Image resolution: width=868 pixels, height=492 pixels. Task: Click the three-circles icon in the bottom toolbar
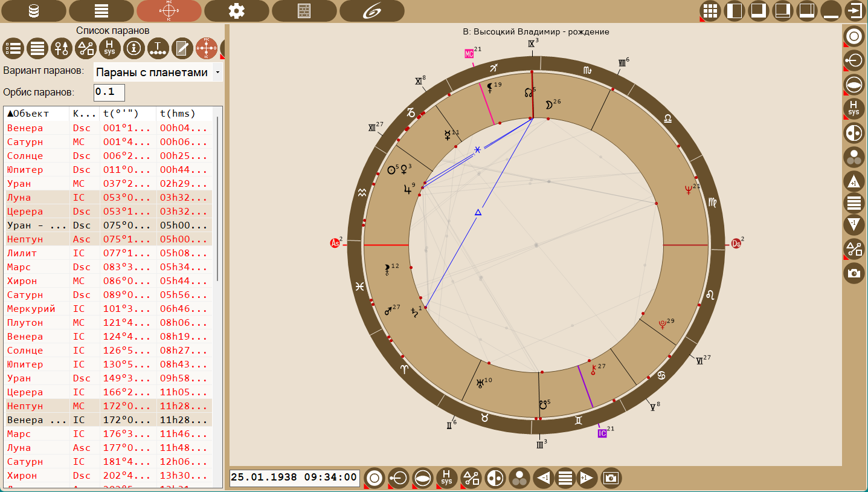point(519,478)
